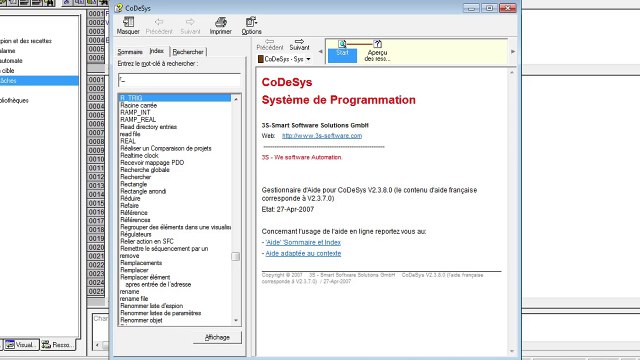Switch to the Index tab
This screenshot has height=360, width=640.
(x=157, y=51)
